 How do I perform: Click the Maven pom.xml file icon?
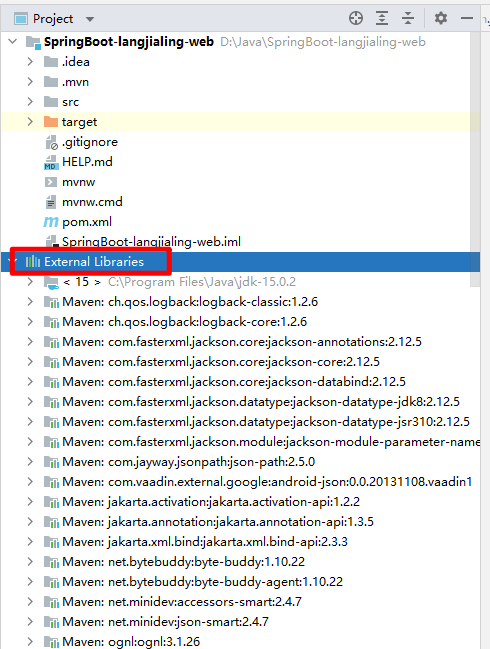click(x=51, y=222)
